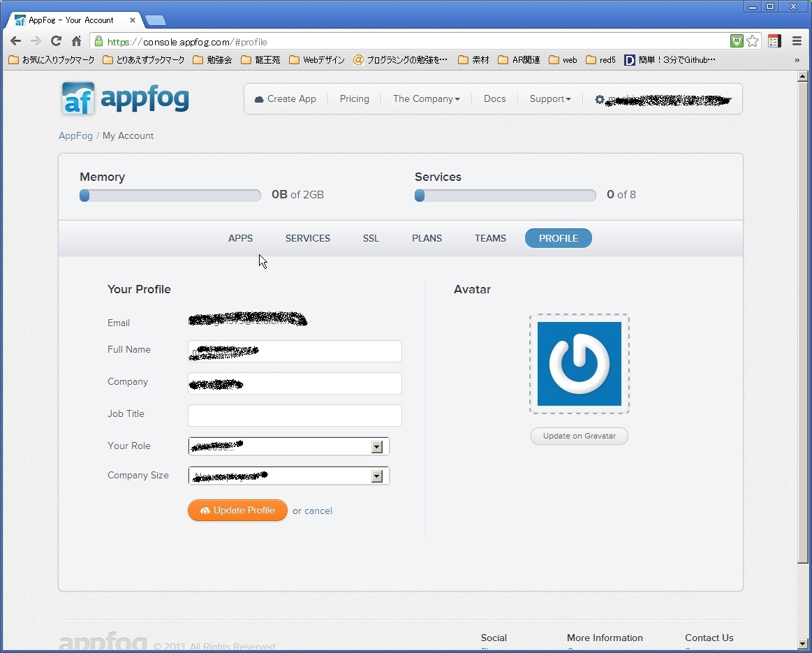Click the Services usage progress bar

[505, 196]
